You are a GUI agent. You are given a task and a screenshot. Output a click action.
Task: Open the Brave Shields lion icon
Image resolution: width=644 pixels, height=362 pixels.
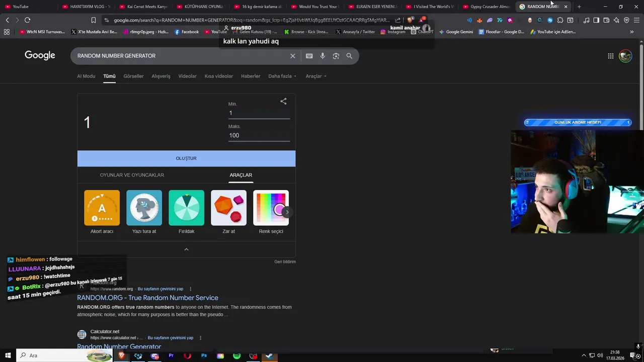(x=411, y=20)
